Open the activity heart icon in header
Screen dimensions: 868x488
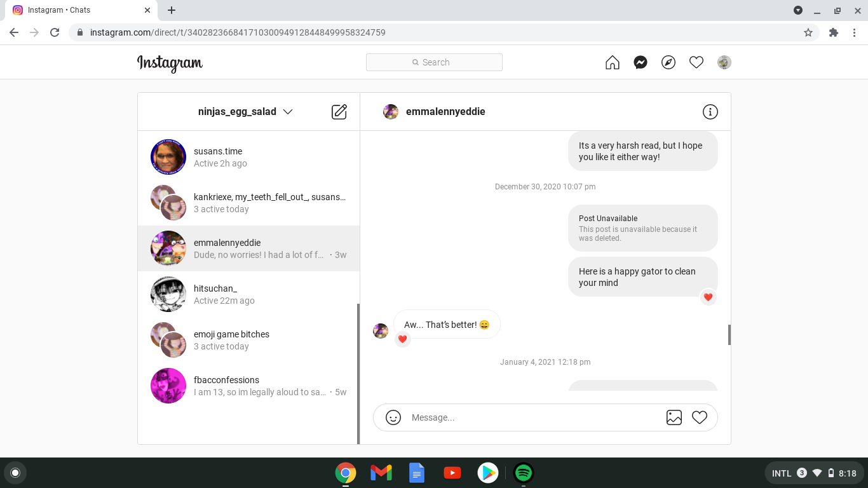point(696,62)
